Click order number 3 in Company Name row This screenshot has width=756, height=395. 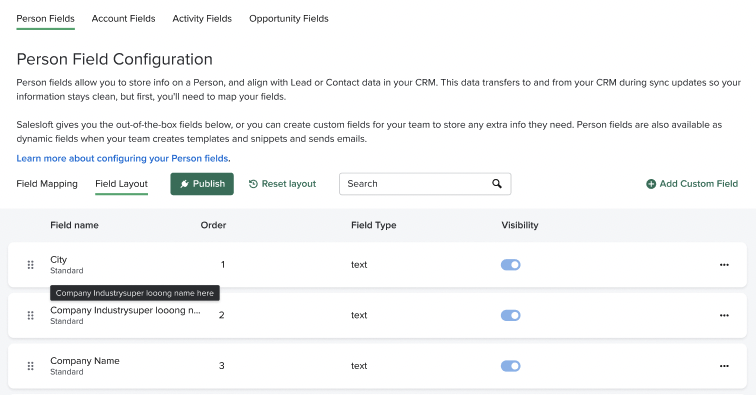tap(222, 366)
